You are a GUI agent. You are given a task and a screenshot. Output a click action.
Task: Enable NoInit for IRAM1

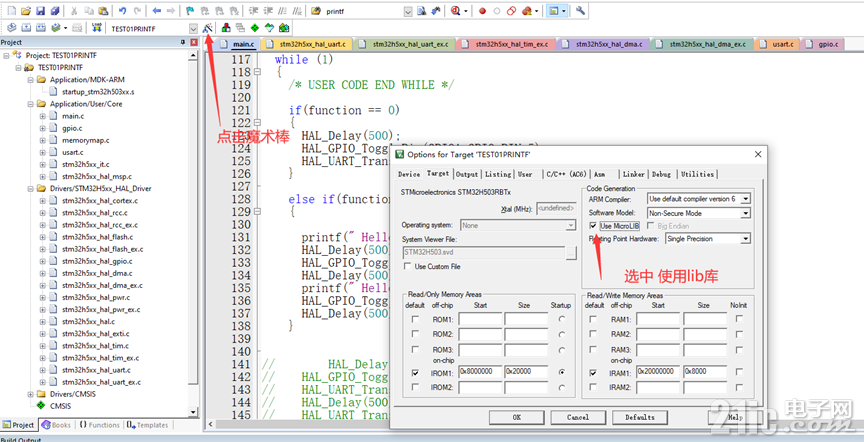tap(739, 372)
